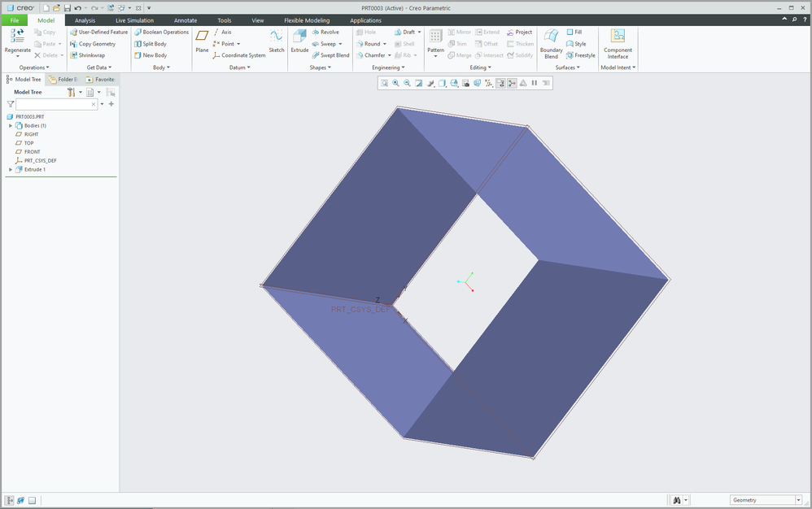Expand the Extrude 1 feature node
812x509 pixels.
click(x=11, y=169)
